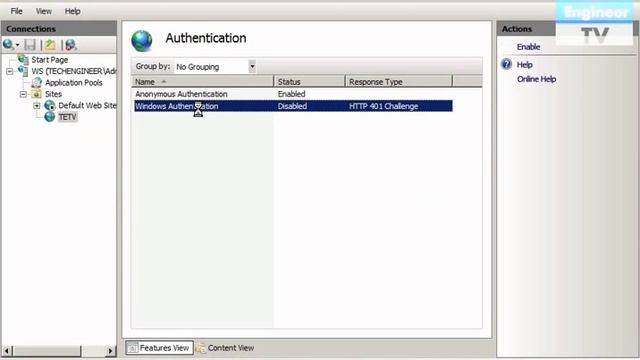Click the Sites folder icon
640x360 pixels.
(37, 94)
